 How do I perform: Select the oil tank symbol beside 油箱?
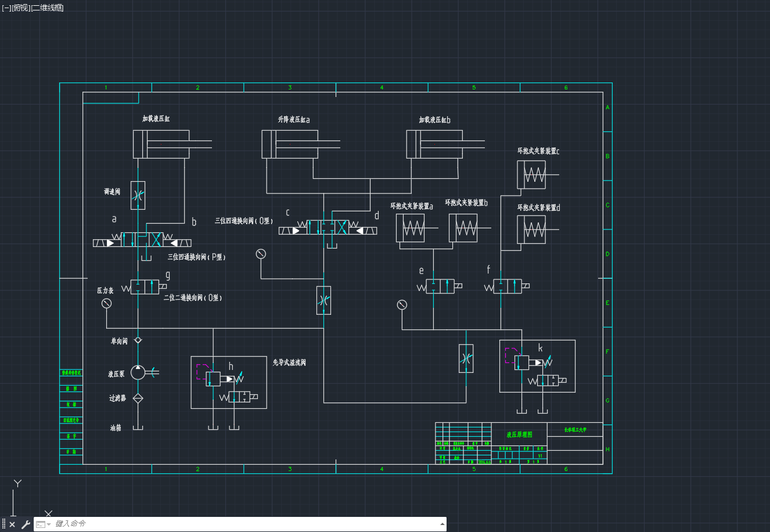coord(138,428)
